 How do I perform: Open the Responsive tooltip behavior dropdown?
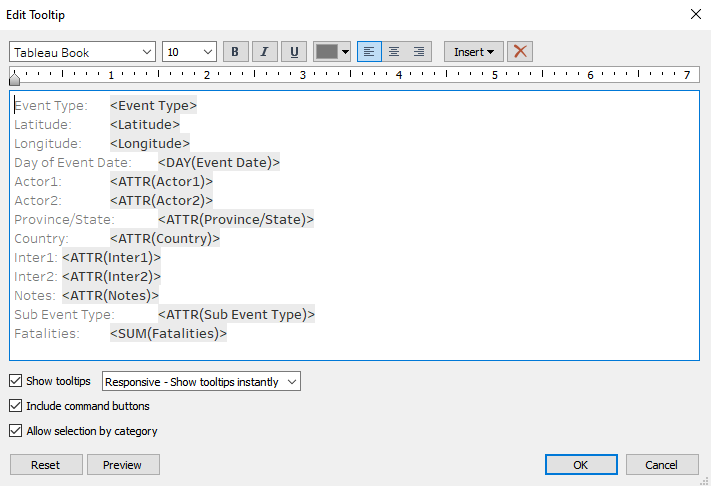pyautogui.click(x=201, y=382)
